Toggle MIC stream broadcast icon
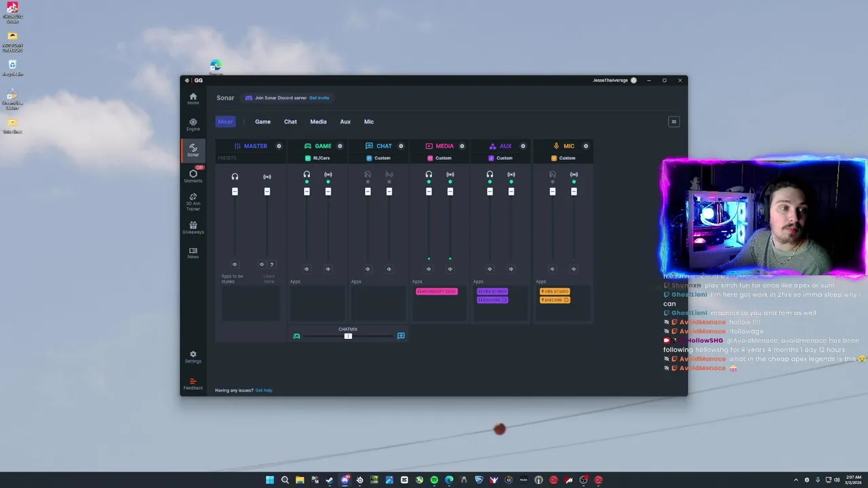Image resolution: width=868 pixels, height=488 pixels. 574,174
